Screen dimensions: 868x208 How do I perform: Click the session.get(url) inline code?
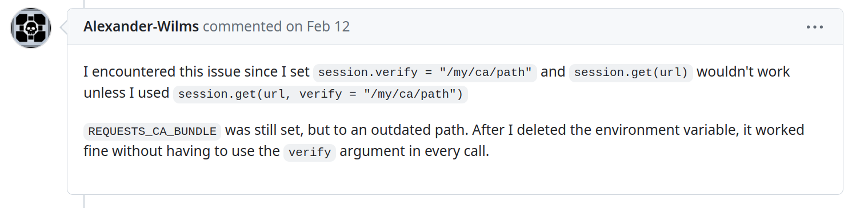click(x=631, y=73)
